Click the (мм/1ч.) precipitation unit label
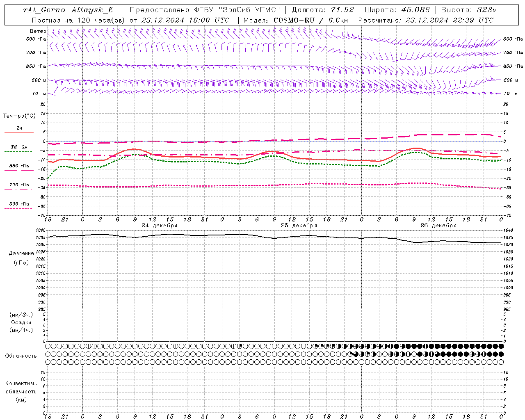 point(21,330)
